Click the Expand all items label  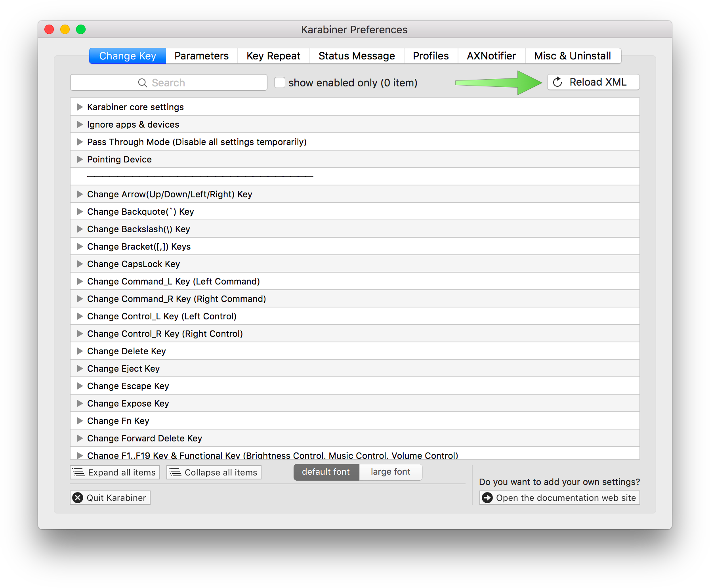(122, 472)
